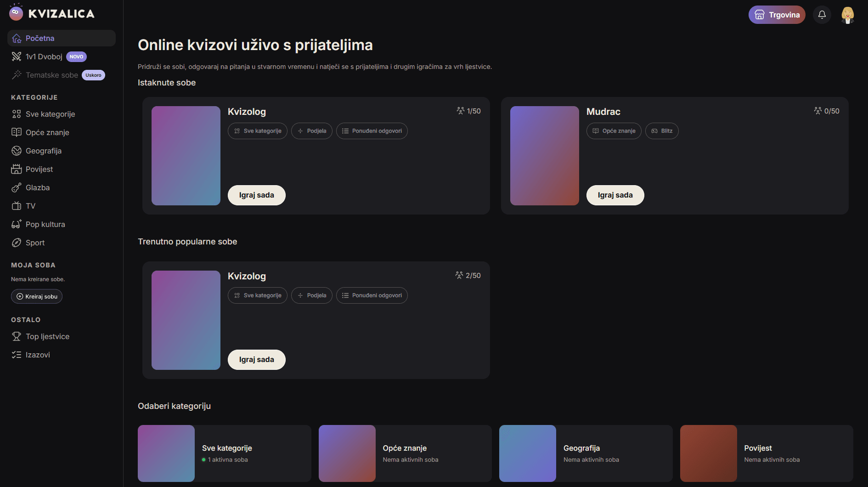Click the 0/50 player count on Mudrac

827,111
